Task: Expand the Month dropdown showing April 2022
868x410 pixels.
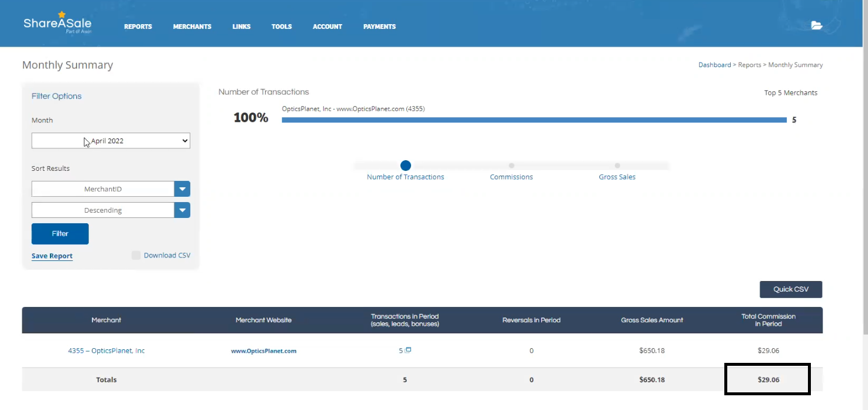Action: (x=111, y=141)
